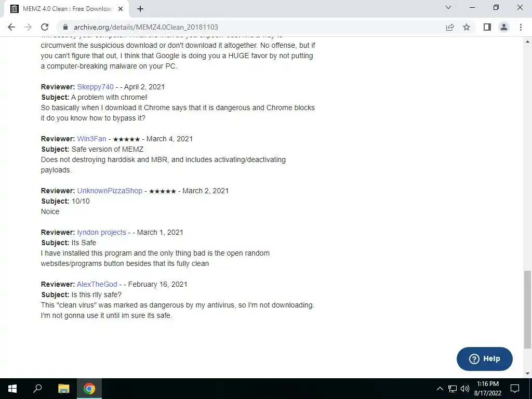Click the 'Safe version of MEMZ' subject
Image resolution: width=532 pixels, height=399 pixels.
107,149
